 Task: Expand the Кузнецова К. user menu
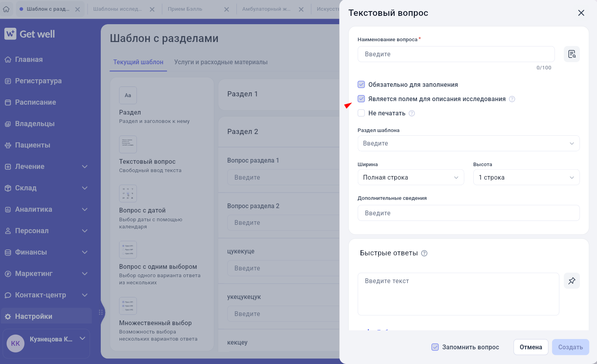(83, 339)
